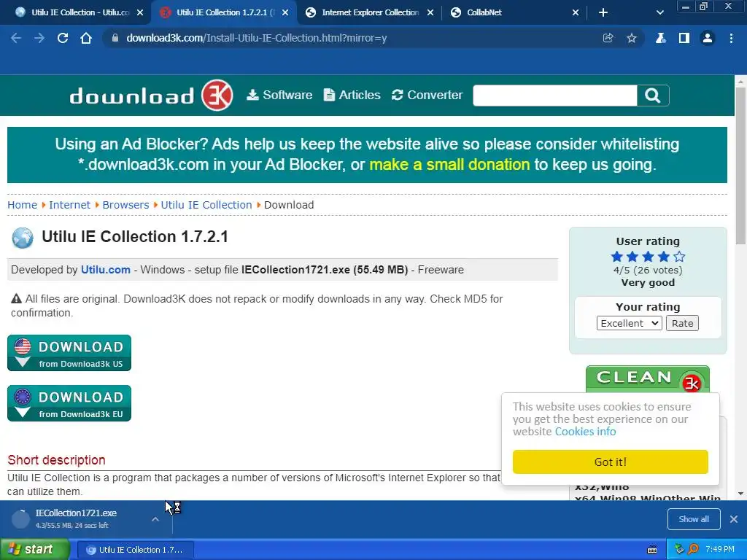Click the orange search tray icon
747x560 pixels.
tap(693, 549)
